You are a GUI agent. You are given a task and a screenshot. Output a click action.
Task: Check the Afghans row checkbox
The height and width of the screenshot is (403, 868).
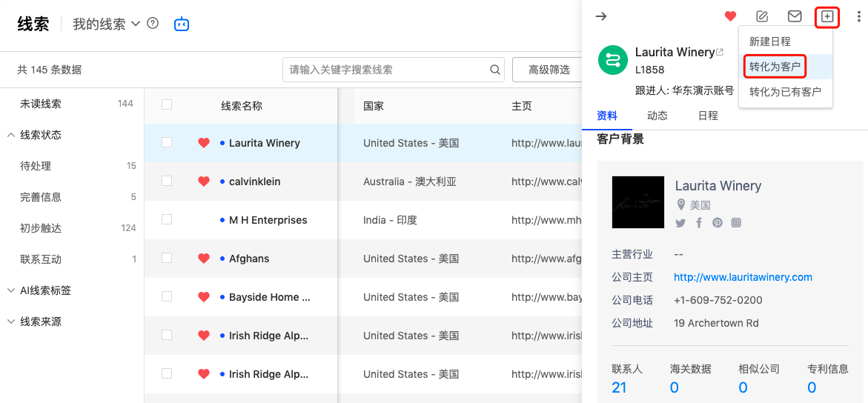tap(167, 258)
